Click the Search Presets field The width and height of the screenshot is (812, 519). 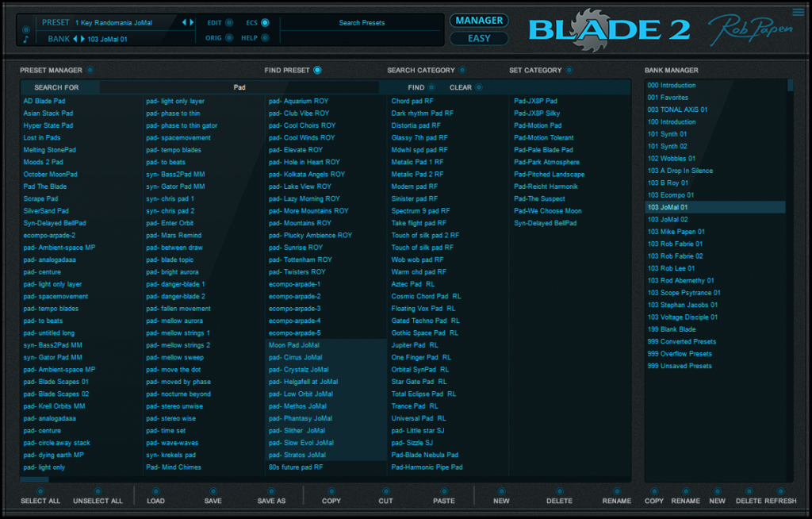pyautogui.click(x=362, y=23)
